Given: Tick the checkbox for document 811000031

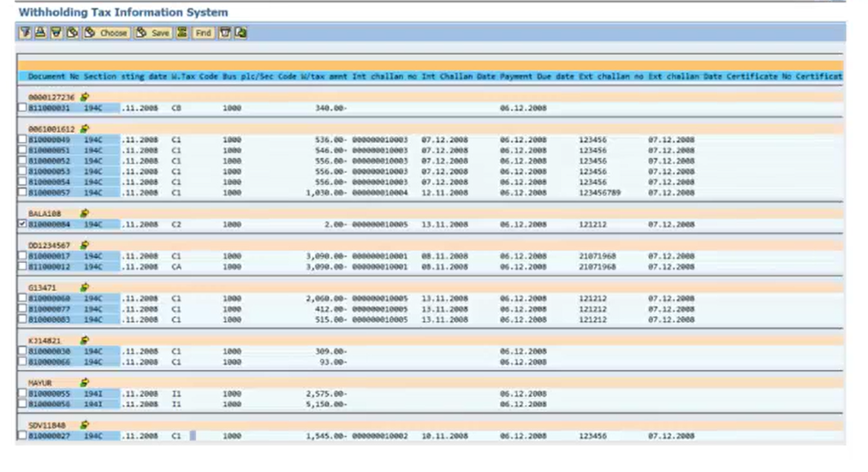Looking at the screenshot, I should pyautogui.click(x=22, y=107).
